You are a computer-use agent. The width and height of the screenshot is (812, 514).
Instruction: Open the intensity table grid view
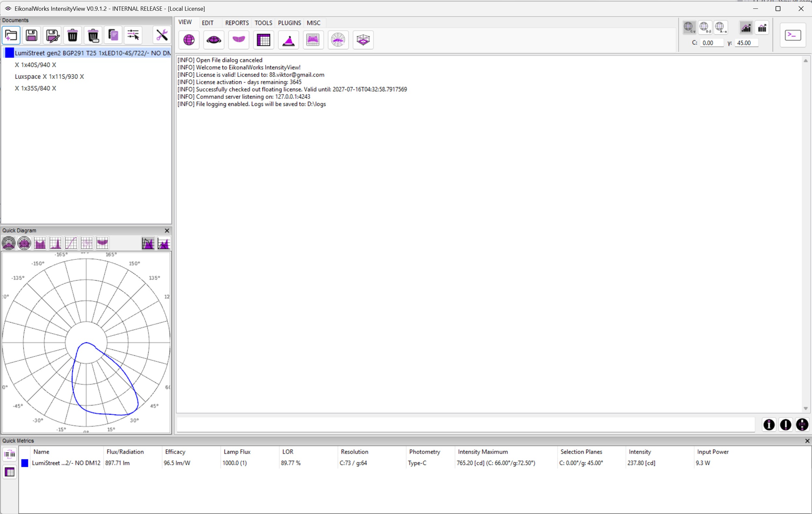pyautogui.click(x=264, y=40)
